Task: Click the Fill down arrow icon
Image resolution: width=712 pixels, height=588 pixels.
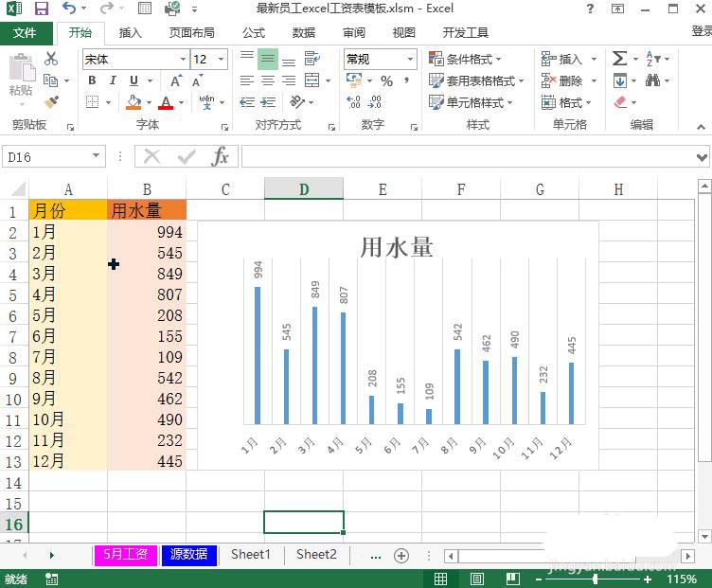Action: point(620,80)
